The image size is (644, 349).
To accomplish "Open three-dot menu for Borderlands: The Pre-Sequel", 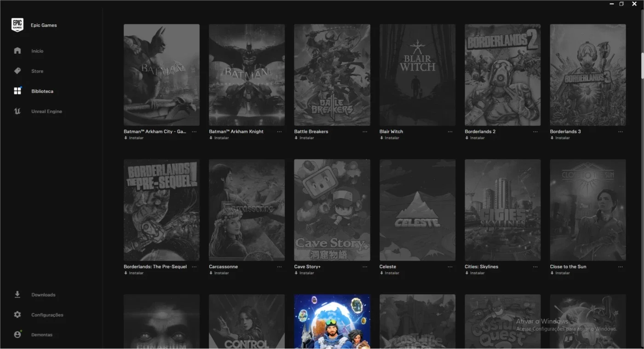I will pyautogui.click(x=194, y=267).
